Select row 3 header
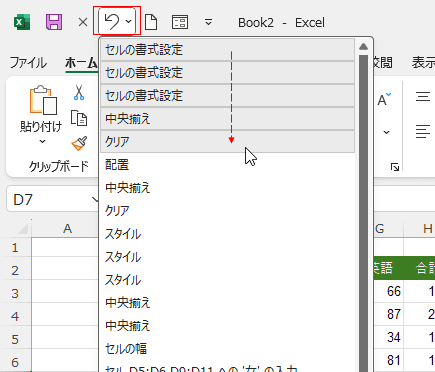The width and height of the screenshot is (435, 372). pyautogui.click(x=15, y=293)
